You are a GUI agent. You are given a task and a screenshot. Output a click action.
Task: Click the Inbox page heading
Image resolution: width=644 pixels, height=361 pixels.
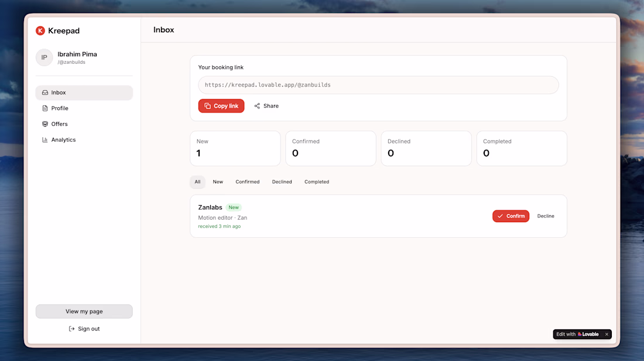tap(163, 30)
